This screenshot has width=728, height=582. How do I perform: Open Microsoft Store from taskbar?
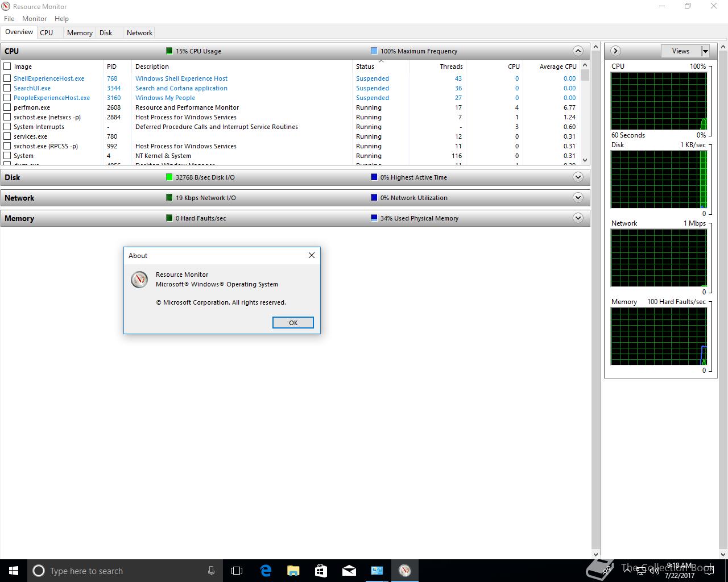pyautogui.click(x=321, y=571)
